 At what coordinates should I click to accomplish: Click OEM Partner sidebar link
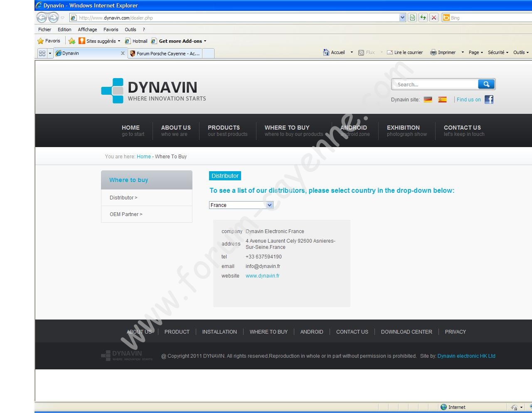coord(126,214)
